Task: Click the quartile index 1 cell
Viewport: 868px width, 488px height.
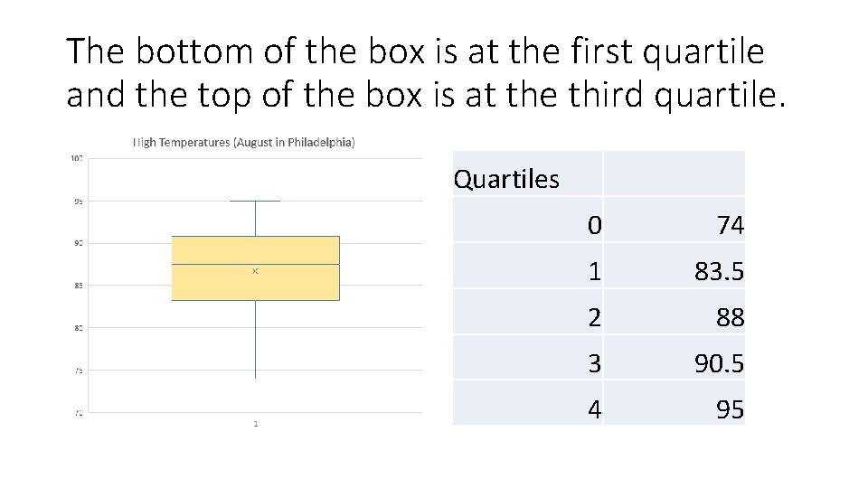Action: [592, 271]
